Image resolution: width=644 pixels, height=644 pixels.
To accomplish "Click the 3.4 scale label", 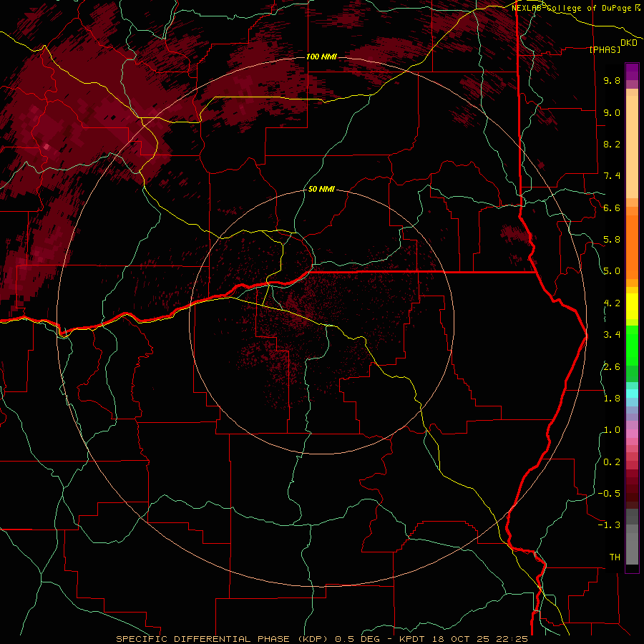I will pyautogui.click(x=612, y=335).
